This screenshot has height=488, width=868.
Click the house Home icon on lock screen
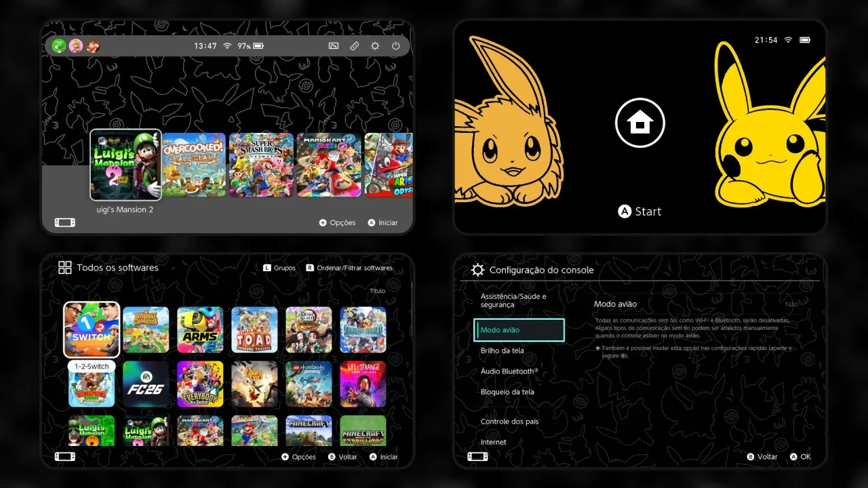640,123
